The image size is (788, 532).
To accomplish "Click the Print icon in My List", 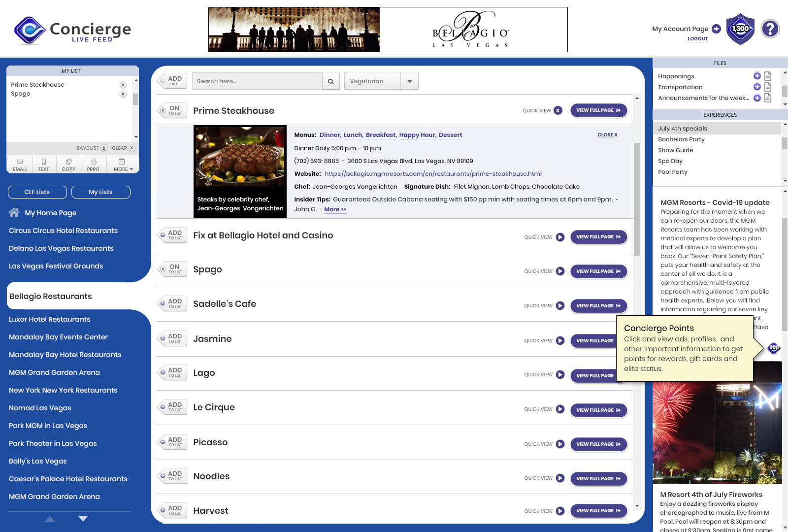I will (x=93, y=165).
